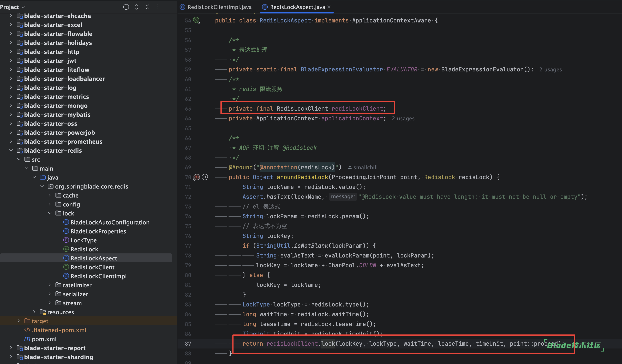
Task: Select the main folder
Action: click(46, 168)
